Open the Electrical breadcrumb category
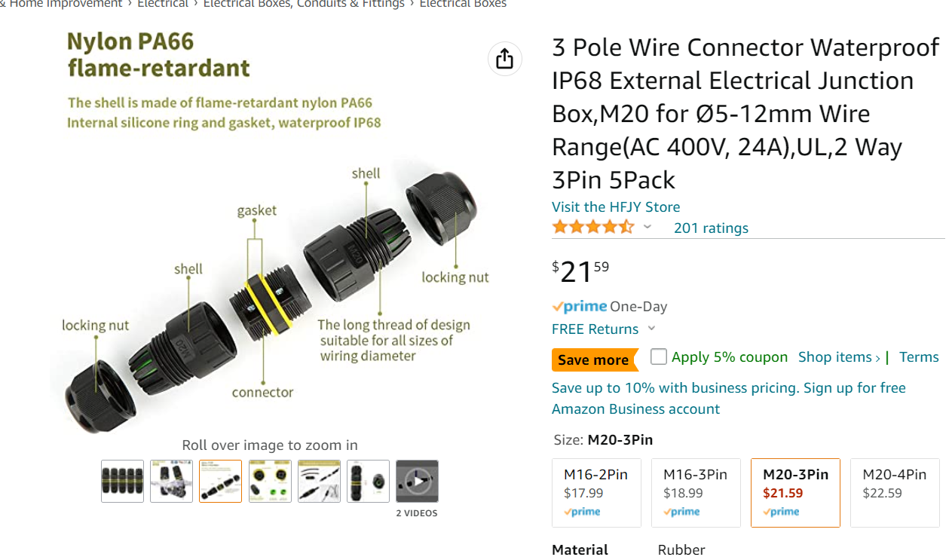949x560 pixels. (x=163, y=4)
